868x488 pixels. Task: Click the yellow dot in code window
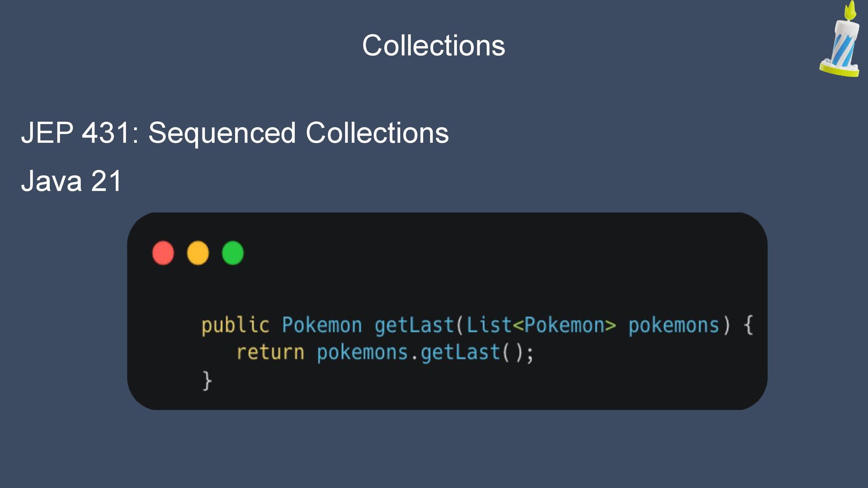point(198,253)
